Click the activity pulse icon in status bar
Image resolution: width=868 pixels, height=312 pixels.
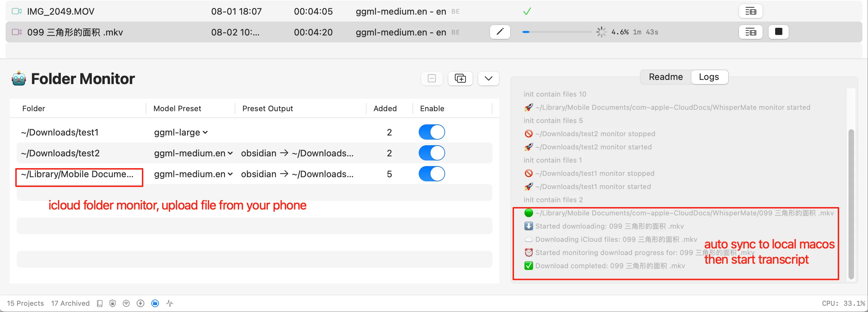[x=170, y=303]
